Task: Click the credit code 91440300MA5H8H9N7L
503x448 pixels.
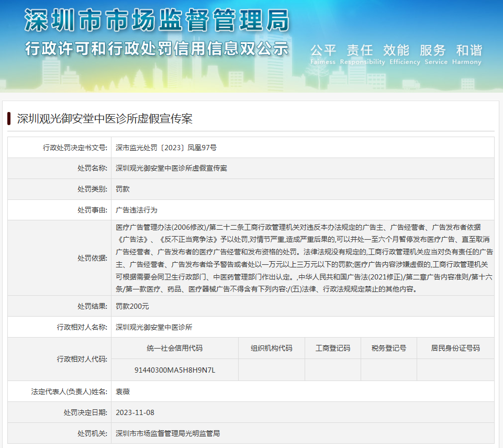Action: coord(175,370)
